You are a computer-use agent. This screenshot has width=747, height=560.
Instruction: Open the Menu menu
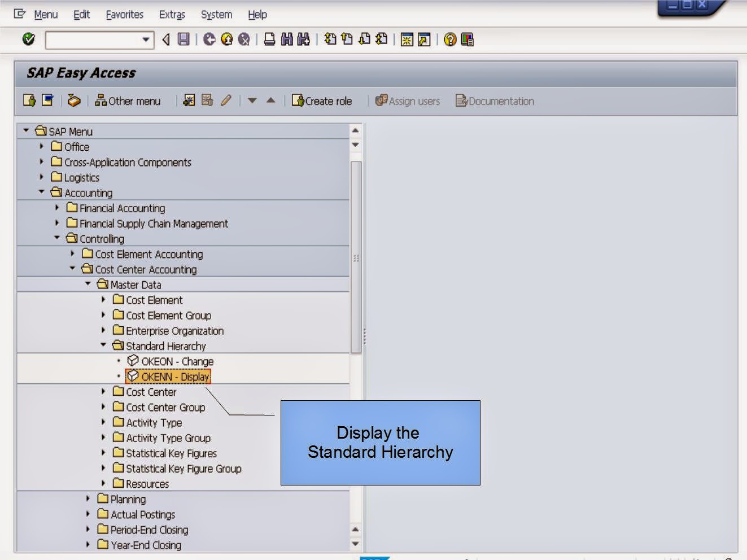tap(46, 15)
